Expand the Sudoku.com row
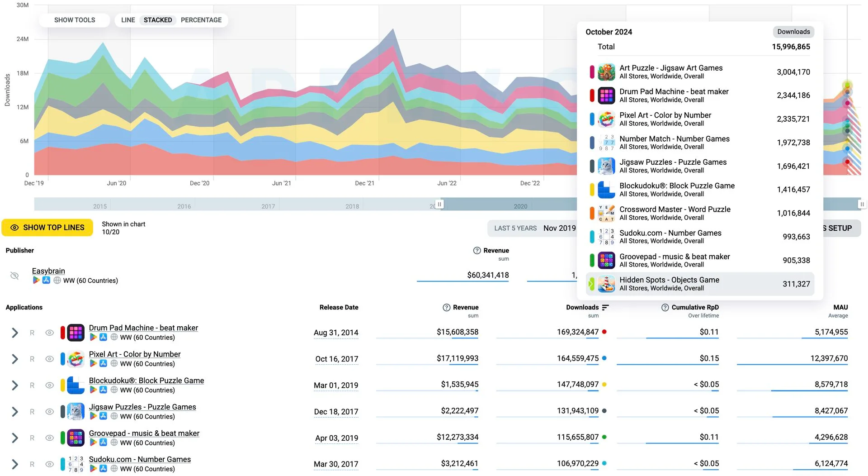Screen dimensions: 868x476 point(15,464)
